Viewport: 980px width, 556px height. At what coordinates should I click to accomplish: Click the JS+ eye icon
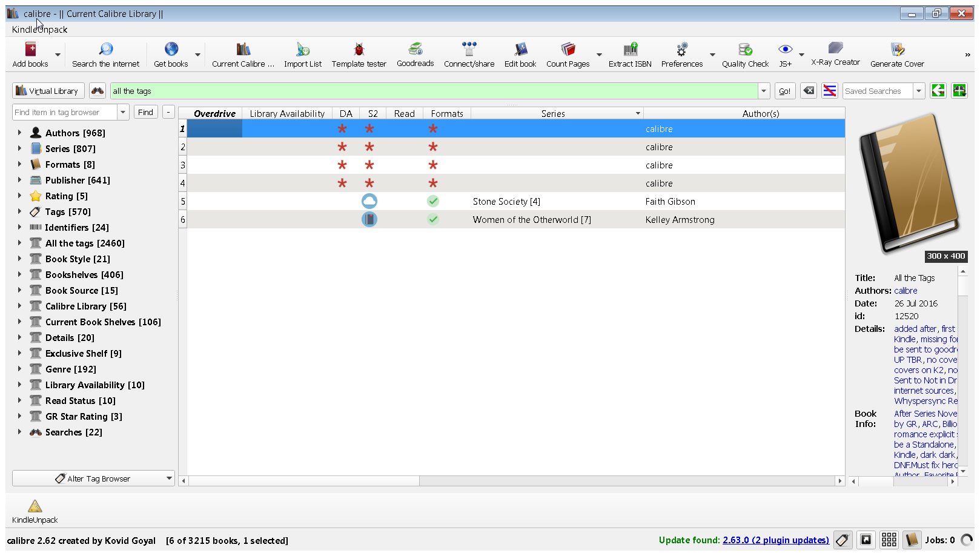point(785,49)
